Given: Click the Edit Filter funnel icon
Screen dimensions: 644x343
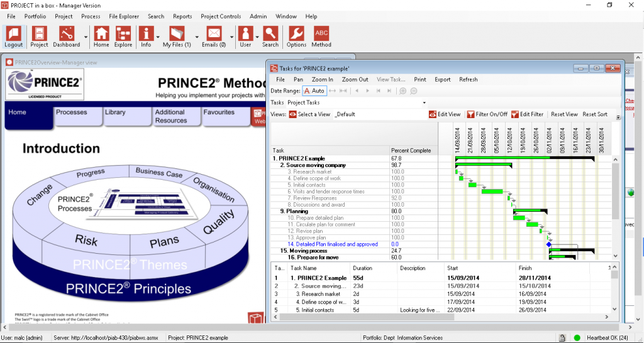Looking at the screenshot, I should (515, 114).
